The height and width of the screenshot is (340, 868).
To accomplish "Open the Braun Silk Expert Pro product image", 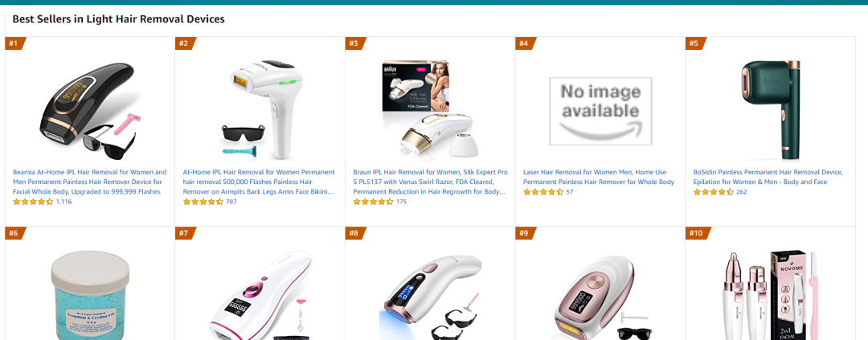I will point(430,111).
